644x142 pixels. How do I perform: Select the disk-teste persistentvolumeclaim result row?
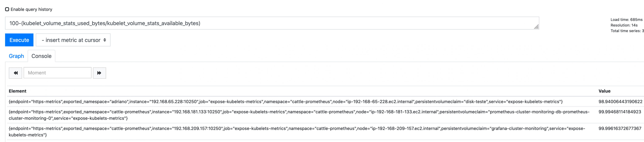coord(286,102)
